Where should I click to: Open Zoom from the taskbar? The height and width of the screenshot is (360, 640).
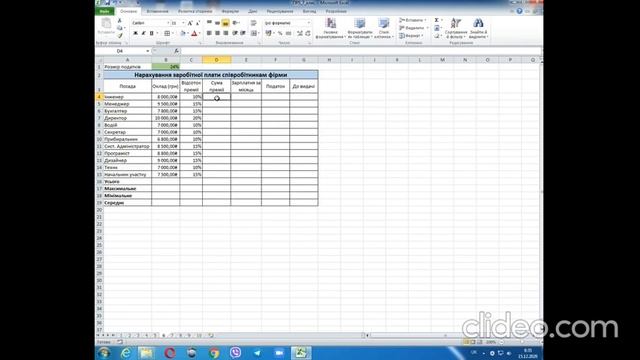(x=279, y=353)
